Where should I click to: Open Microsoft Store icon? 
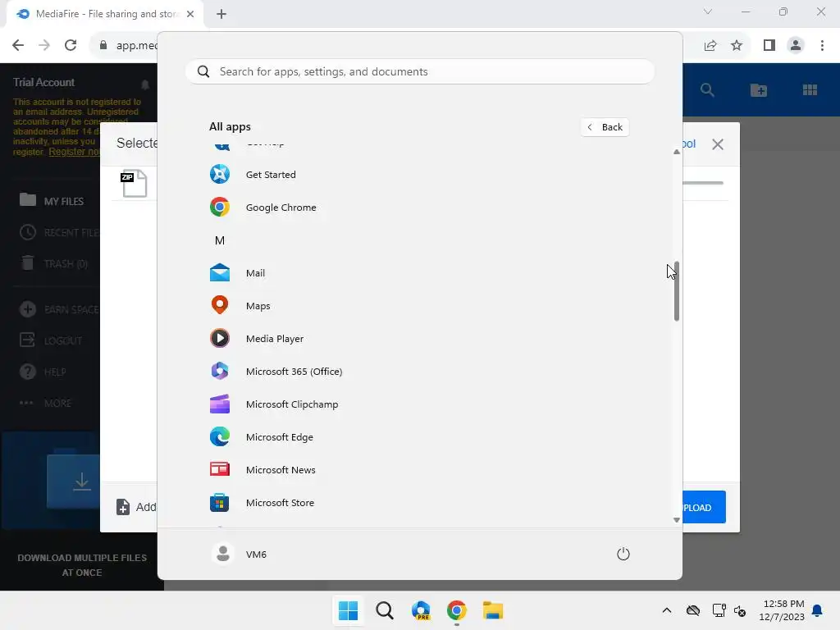tap(220, 503)
